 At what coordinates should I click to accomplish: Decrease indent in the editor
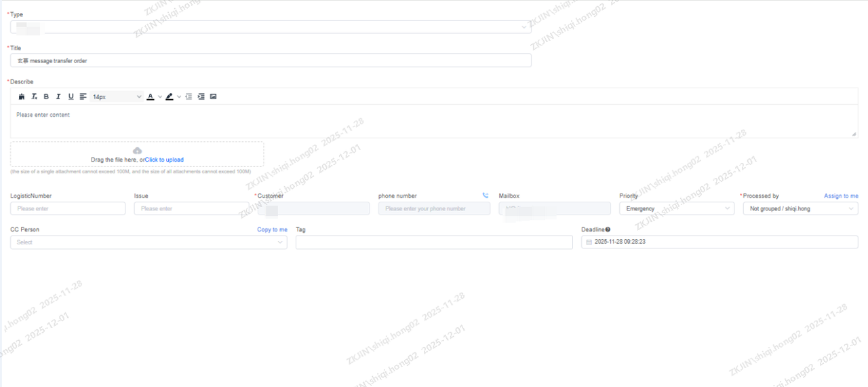pos(189,97)
